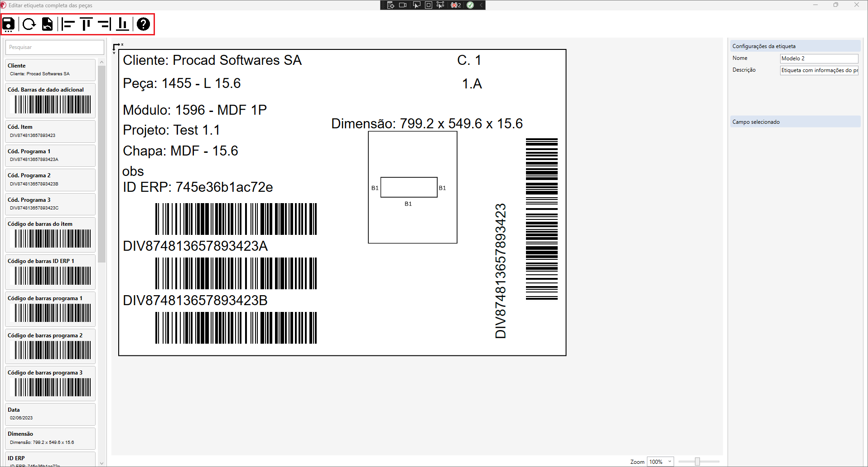This screenshot has width=868, height=467.
Task: Open the Zoom percentage dropdown
Action: pyautogui.click(x=670, y=462)
